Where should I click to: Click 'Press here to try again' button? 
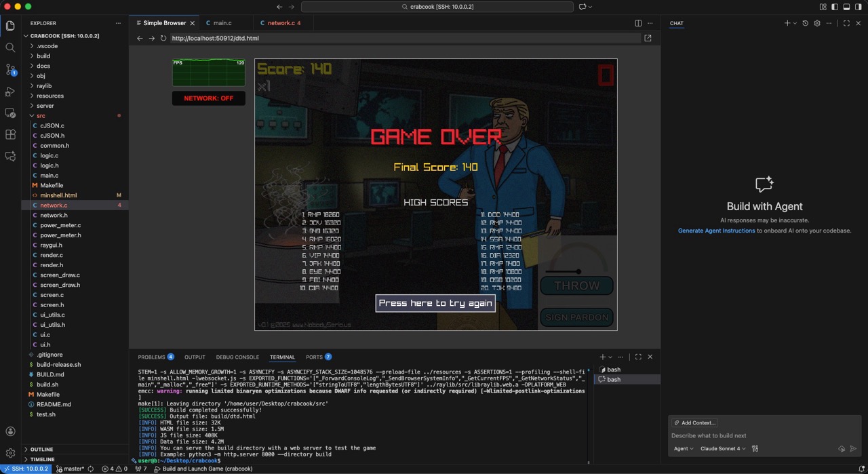pos(435,303)
